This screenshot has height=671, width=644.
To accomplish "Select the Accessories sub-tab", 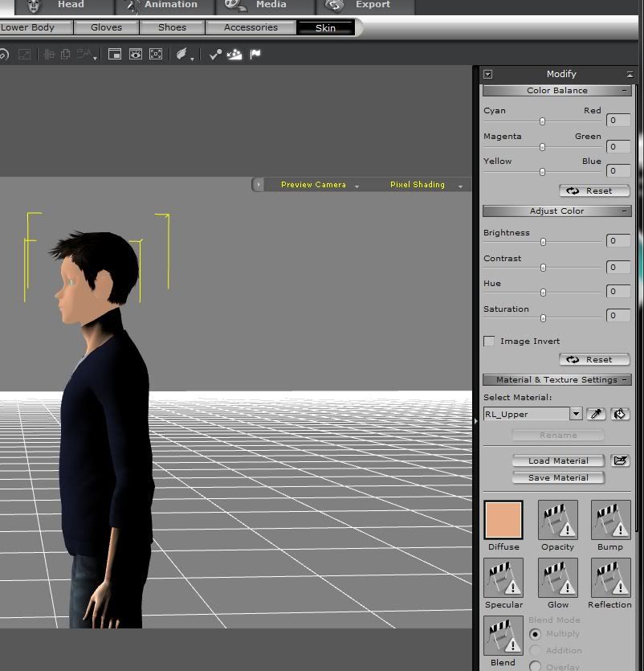I will tap(251, 27).
